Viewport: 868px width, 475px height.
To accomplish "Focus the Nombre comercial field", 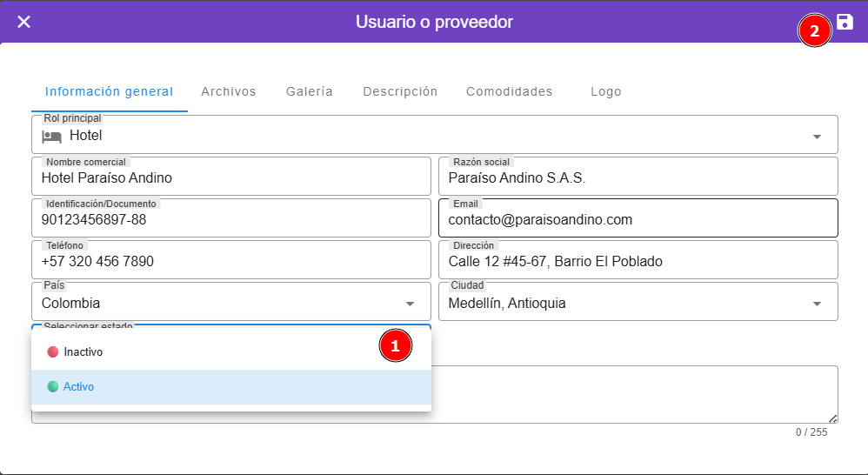I will (231, 178).
